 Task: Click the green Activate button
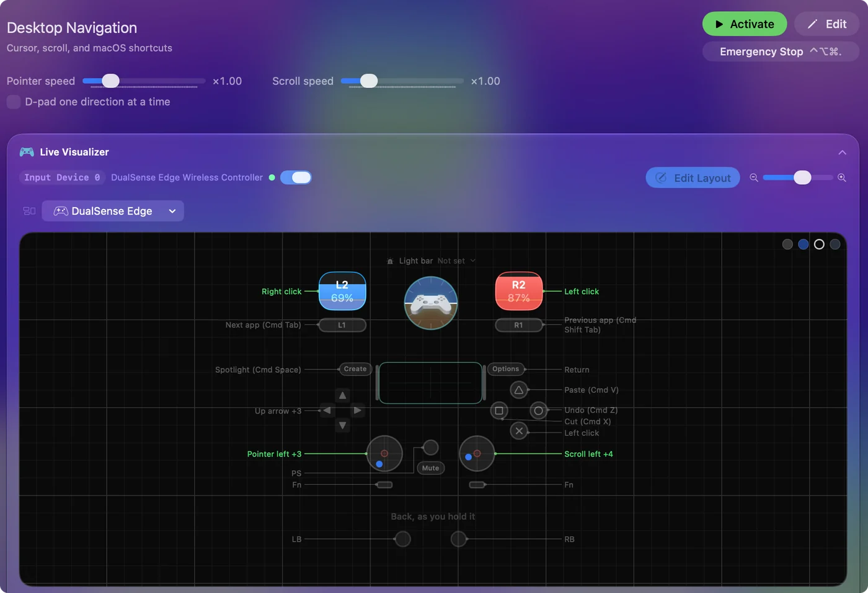(745, 24)
